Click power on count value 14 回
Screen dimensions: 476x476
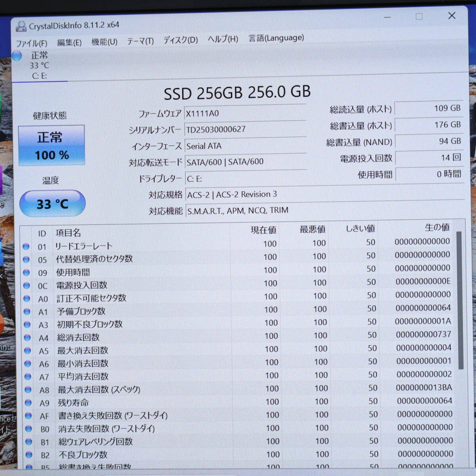click(430, 158)
